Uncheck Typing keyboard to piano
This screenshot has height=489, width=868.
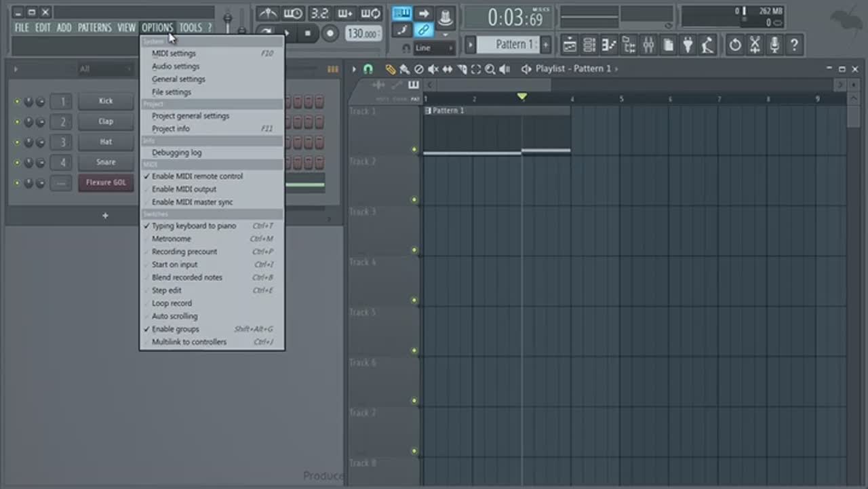(x=193, y=226)
